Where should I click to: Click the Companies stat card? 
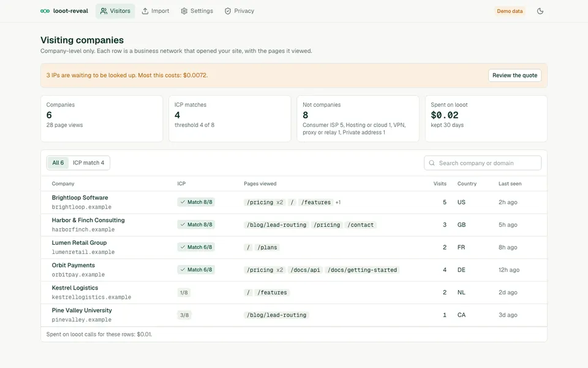(102, 118)
